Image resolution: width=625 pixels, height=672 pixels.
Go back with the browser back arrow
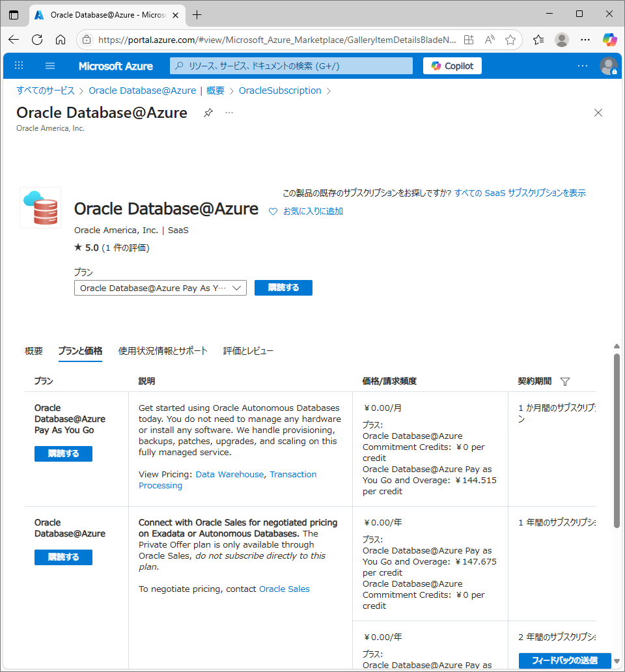click(x=14, y=40)
